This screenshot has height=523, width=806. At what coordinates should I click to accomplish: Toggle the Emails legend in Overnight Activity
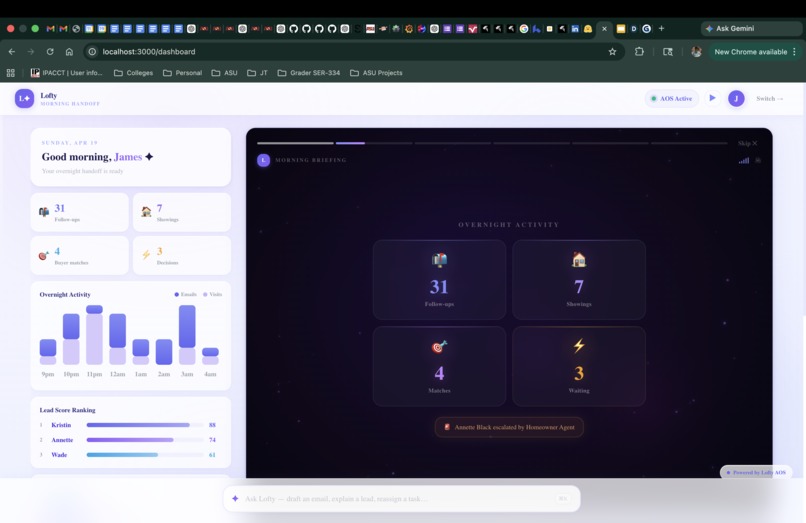186,295
